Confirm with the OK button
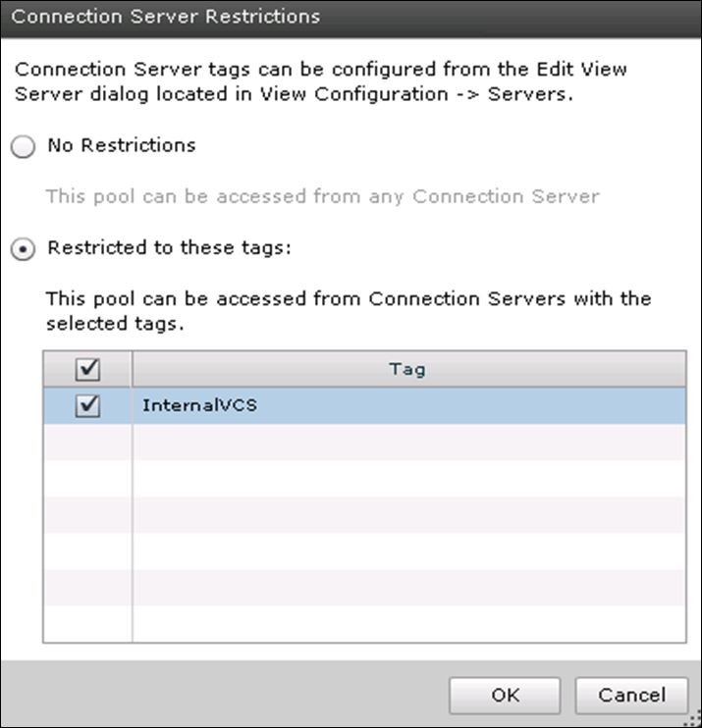The width and height of the screenshot is (702, 728). (x=505, y=696)
